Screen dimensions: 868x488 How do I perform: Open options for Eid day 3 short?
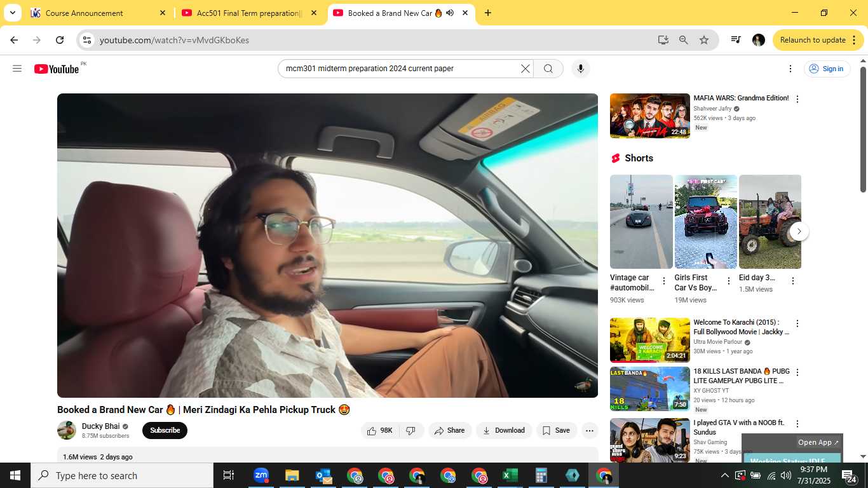tap(792, 281)
